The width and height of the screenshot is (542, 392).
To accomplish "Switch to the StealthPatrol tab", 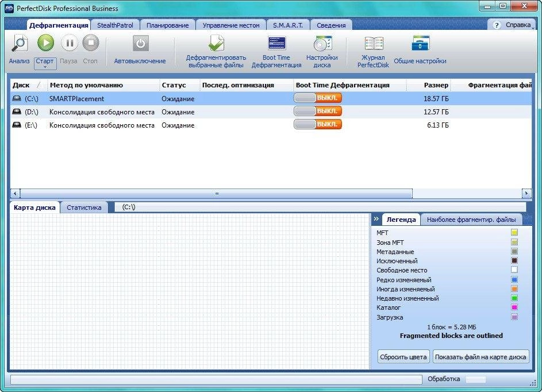I will pyautogui.click(x=115, y=25).
